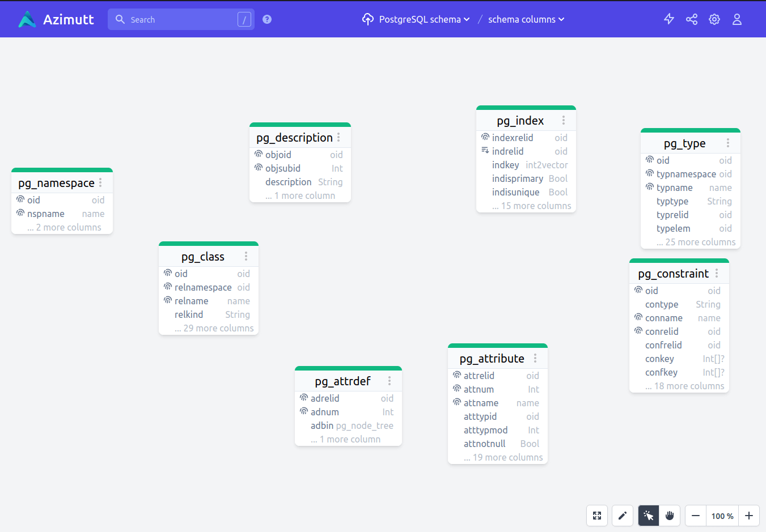This screenshot has width=766, height=532.
Task: Open the PostgreSQL schema dropdown
Action: click(420, 19)
